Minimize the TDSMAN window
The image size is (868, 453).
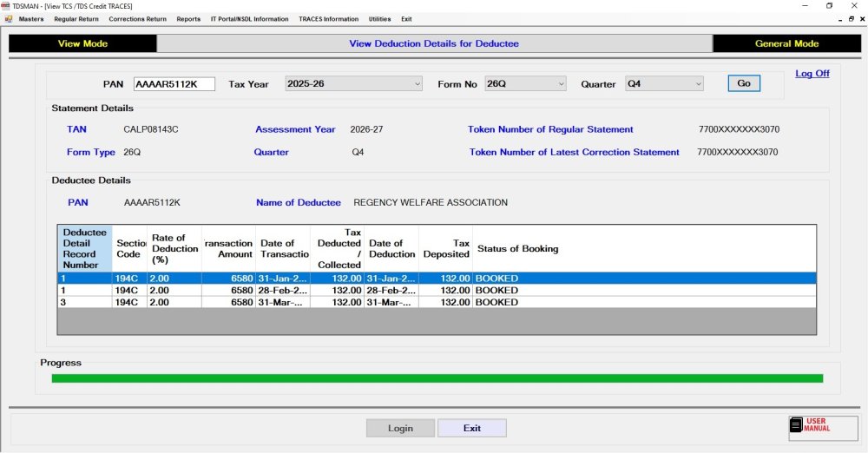coord(805,5)
